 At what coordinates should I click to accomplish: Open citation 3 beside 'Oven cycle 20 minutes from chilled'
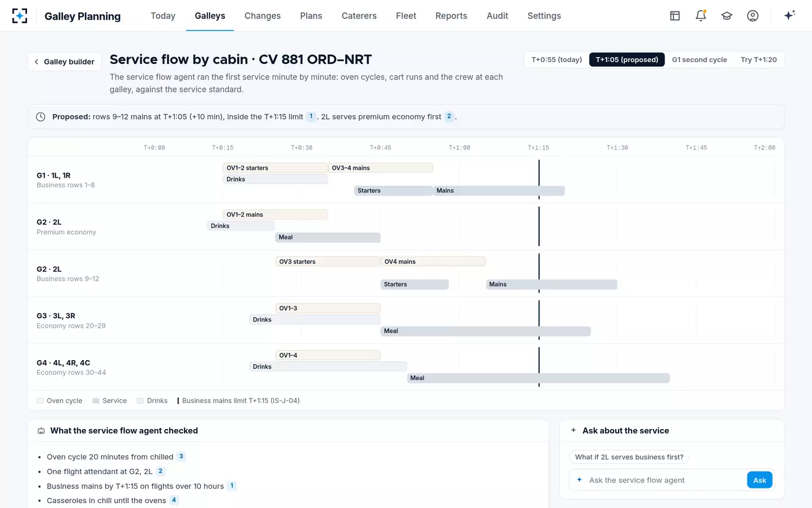[181, 457]
